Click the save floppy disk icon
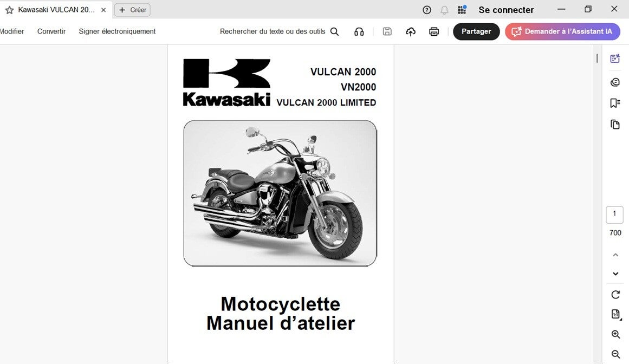 pyautogui.click(x=387, y=31)
